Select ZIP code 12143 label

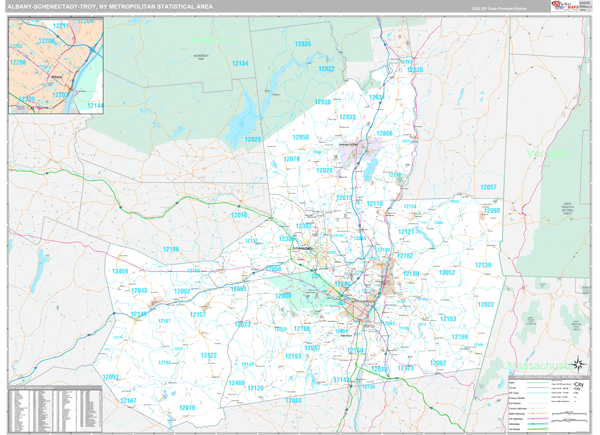coord(342,380)
